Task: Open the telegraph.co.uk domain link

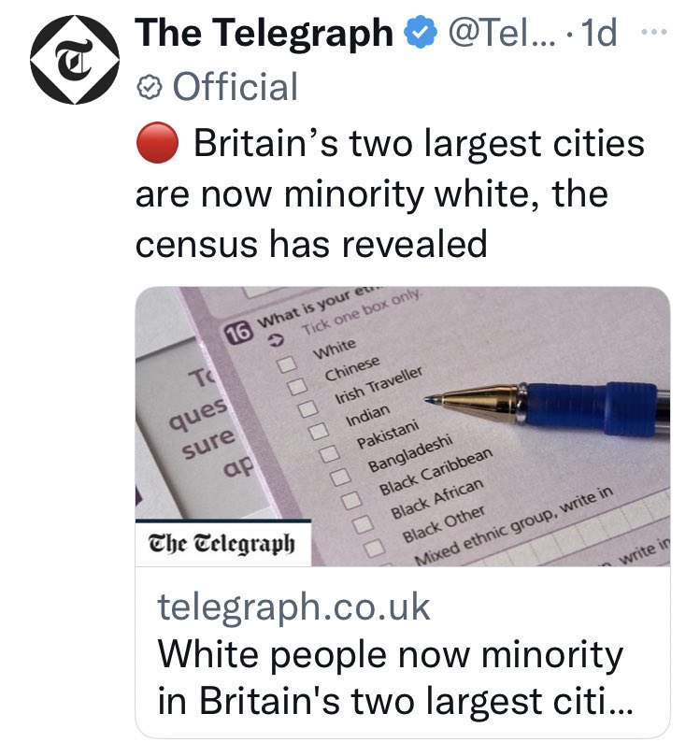Action: click(293, 607)
